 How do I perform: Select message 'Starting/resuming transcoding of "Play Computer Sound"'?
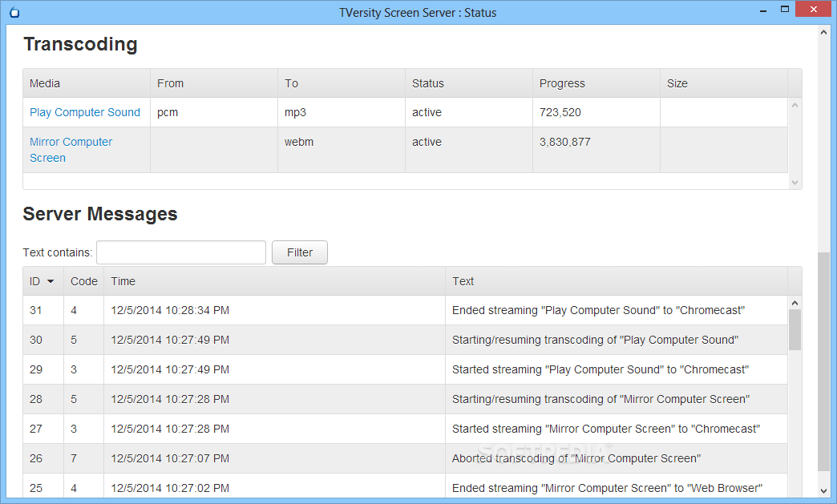[595, 340]
